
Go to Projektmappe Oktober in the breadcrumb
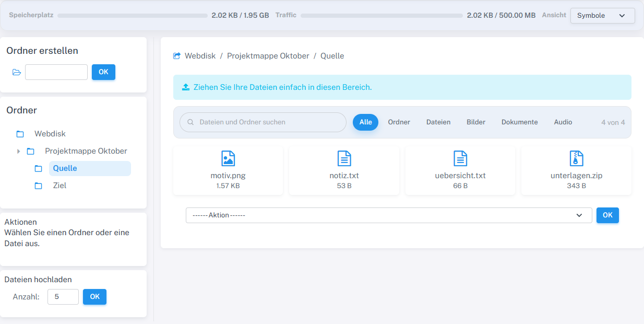[x=268, y=56]
